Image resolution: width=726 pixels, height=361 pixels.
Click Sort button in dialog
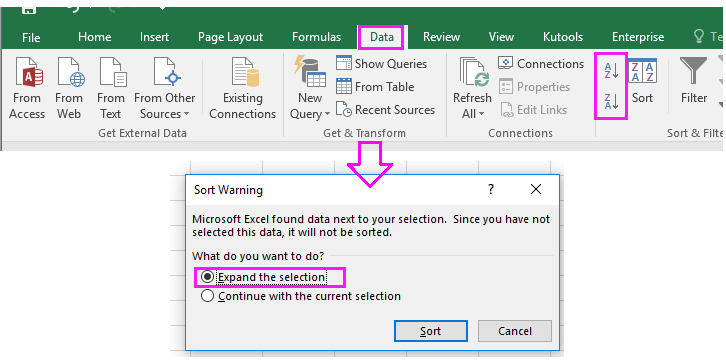tap(431, 331)
